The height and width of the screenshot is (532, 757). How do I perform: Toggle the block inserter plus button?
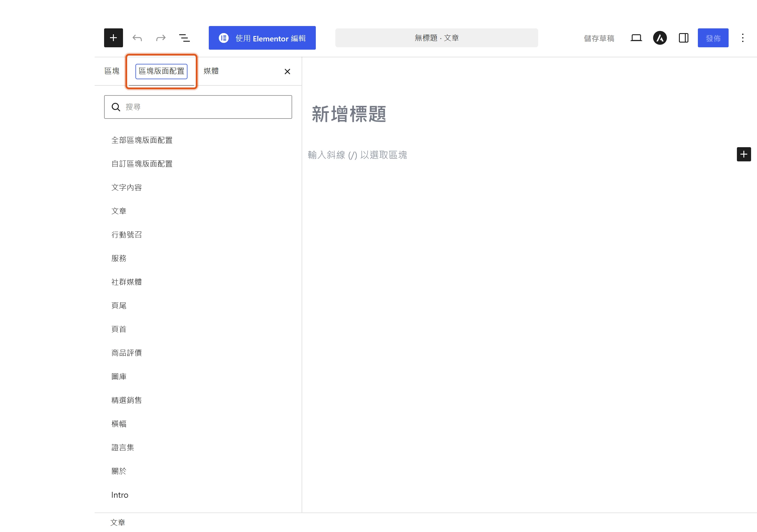pos(114,38)
